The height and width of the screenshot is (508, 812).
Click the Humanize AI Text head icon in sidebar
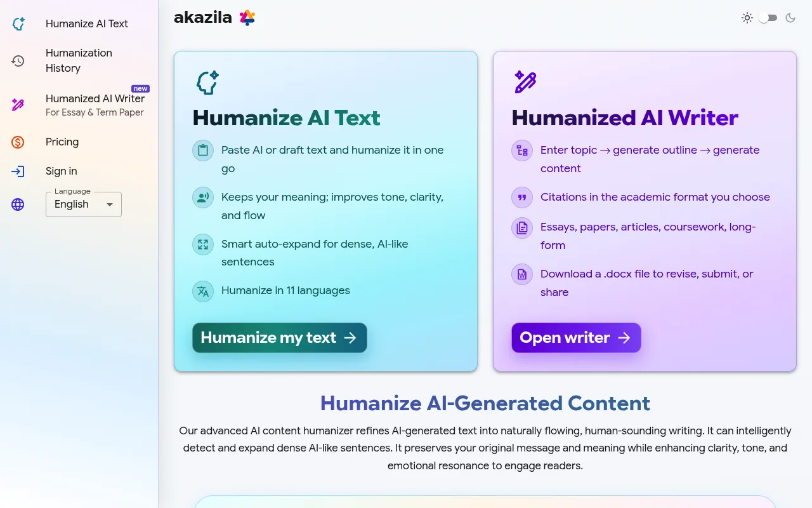coord(18,24)
